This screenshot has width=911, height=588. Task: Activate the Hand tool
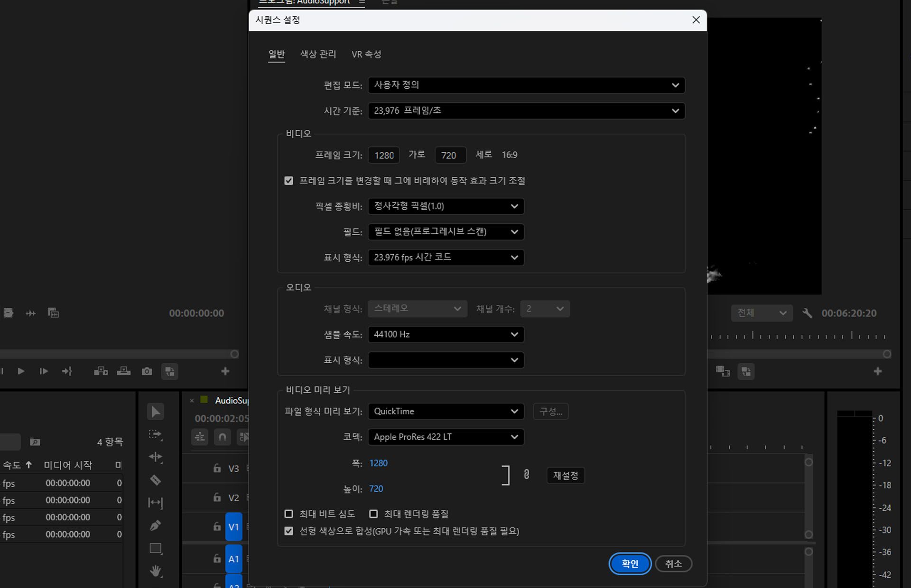pos(156,571)
